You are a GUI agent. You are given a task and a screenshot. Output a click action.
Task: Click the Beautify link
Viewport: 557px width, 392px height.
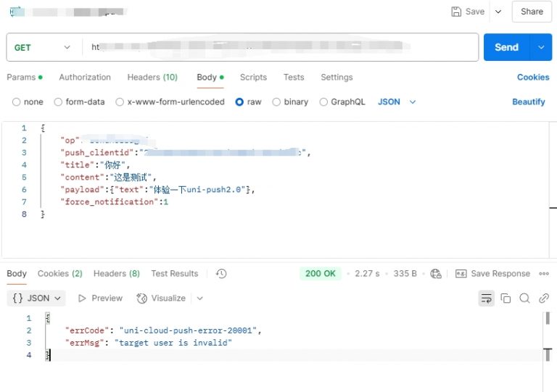pos(528,102)
